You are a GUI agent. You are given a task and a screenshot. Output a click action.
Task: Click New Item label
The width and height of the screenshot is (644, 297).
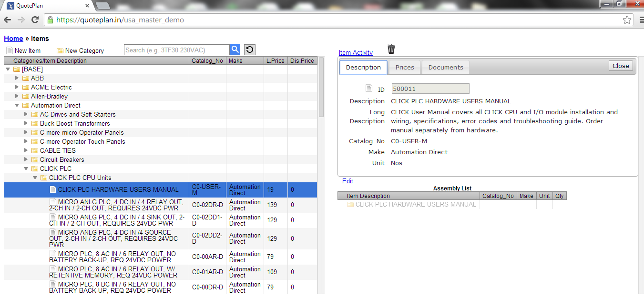click(x=28, y=50)
